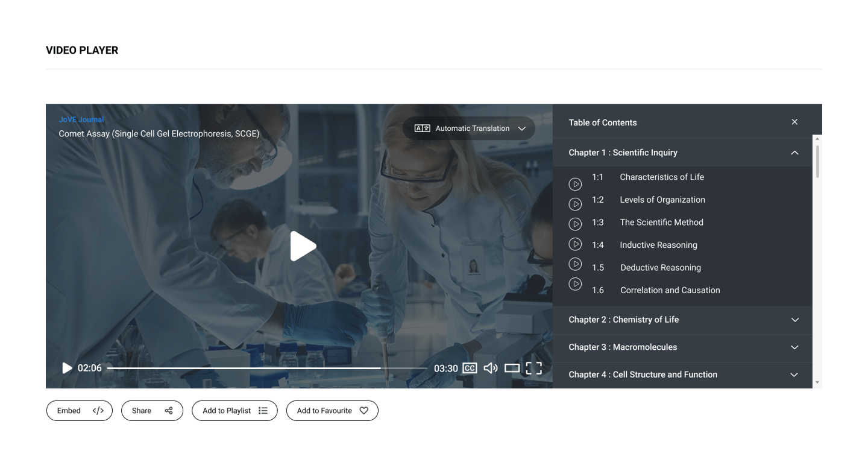The width and height of the screenshot is (868, 465).
Task: Click the Table of Contents heading
Action: [x=603, y=122]
